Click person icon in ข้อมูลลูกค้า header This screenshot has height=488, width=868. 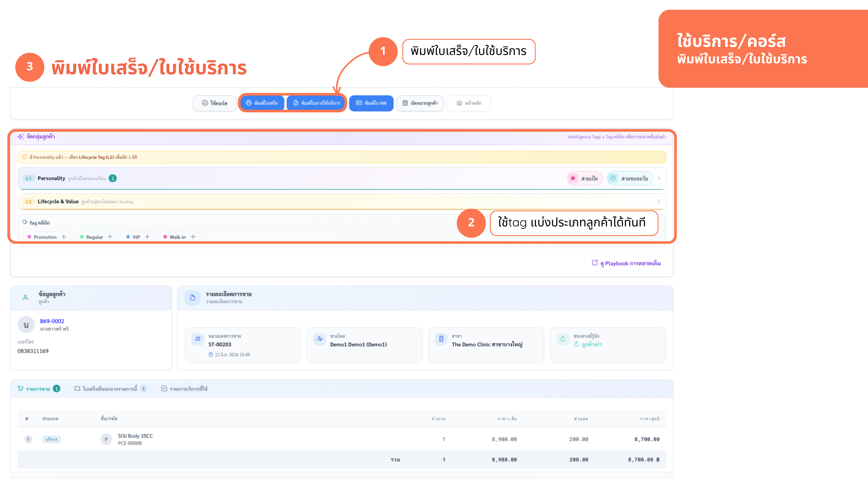pyautogui.click(x=25, y=297)
